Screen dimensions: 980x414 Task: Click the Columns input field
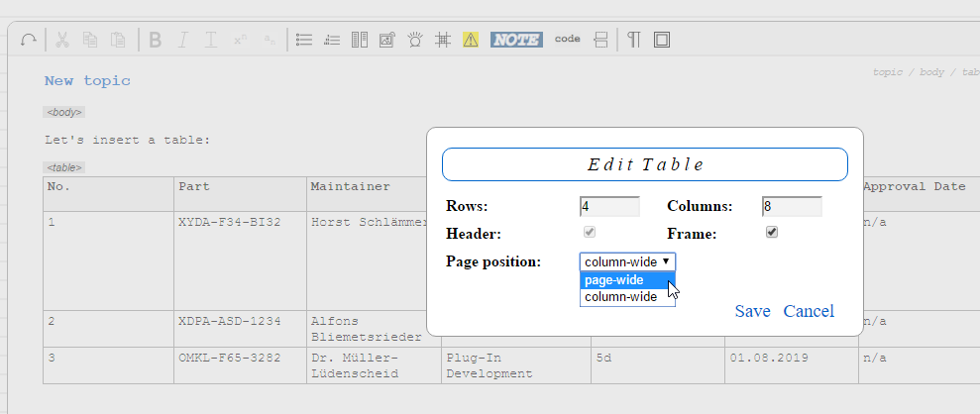click(792, 206)
